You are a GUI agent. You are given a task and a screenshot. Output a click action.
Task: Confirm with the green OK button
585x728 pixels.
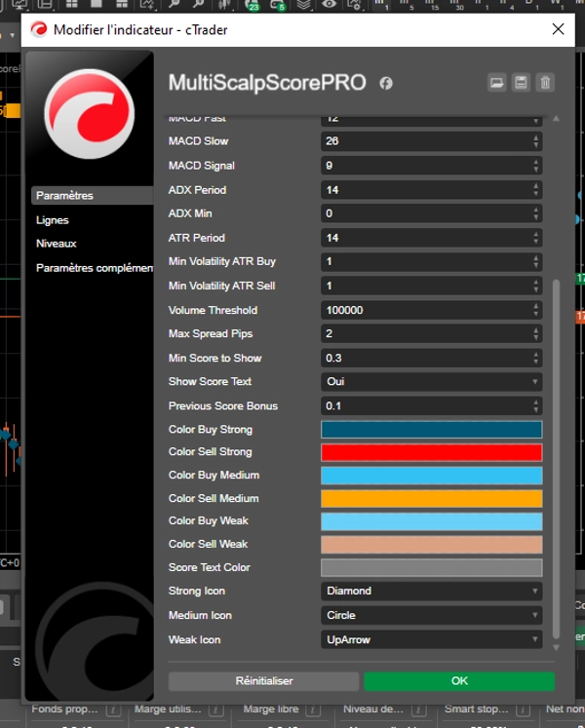[x=459, y=681]
